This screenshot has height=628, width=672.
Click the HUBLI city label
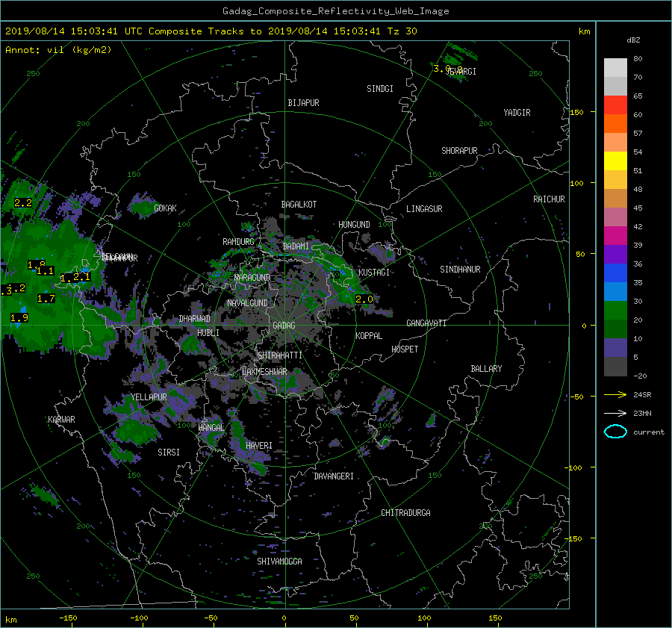[208, 333]
